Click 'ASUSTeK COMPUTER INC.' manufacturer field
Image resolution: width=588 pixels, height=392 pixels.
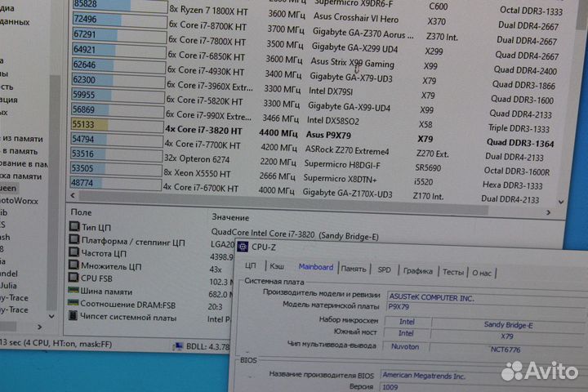487,298
